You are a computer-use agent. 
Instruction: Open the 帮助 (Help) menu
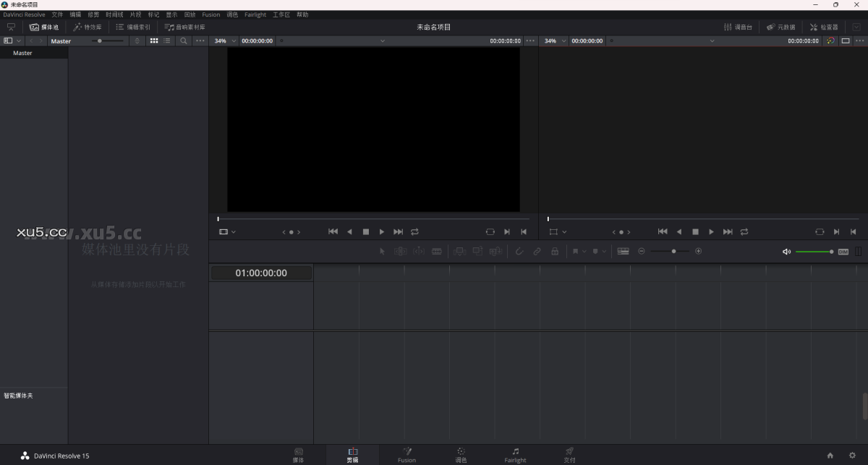click(x=302, y=14)
